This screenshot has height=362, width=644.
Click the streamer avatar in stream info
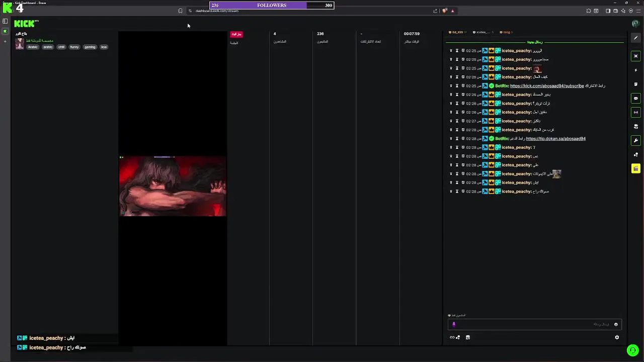[20, 44]
